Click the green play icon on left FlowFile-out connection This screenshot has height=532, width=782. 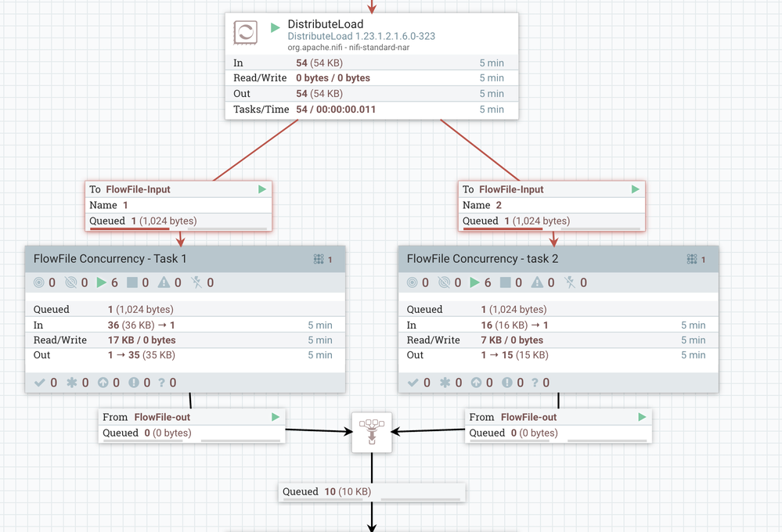[276, 417]
